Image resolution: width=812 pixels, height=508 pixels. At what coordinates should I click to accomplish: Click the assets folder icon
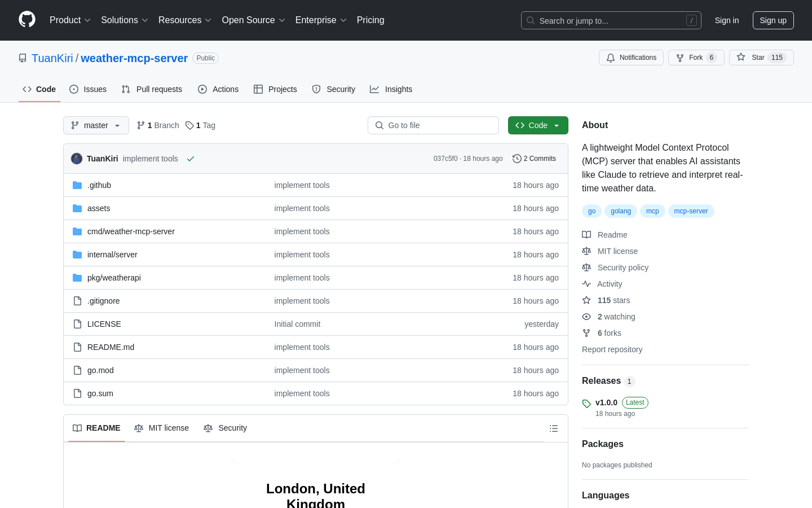coord(77,208)
